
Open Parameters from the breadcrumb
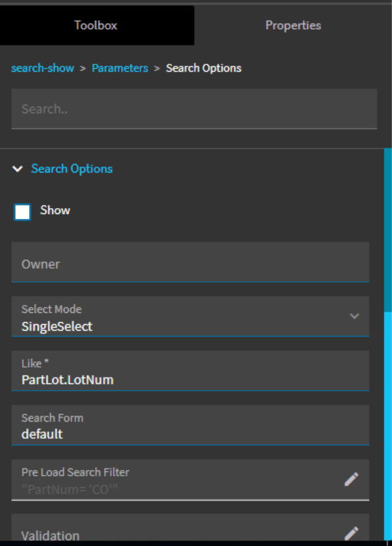[119, 67]
